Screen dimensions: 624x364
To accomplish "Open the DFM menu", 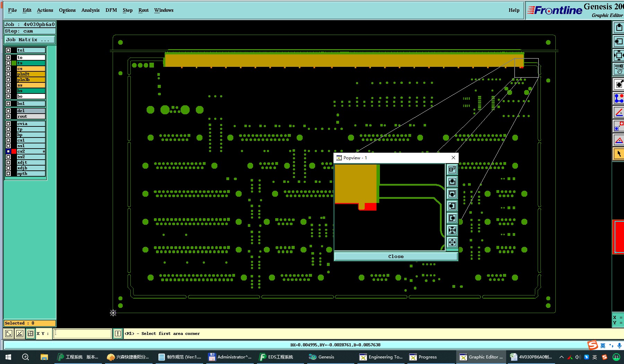I will (111, 10).
